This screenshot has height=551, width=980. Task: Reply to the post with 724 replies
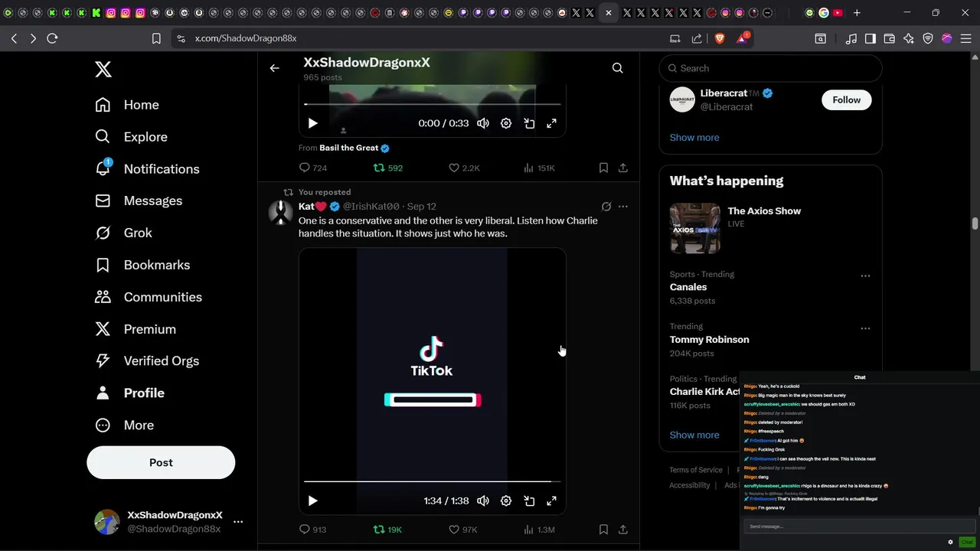click(312, 168)
